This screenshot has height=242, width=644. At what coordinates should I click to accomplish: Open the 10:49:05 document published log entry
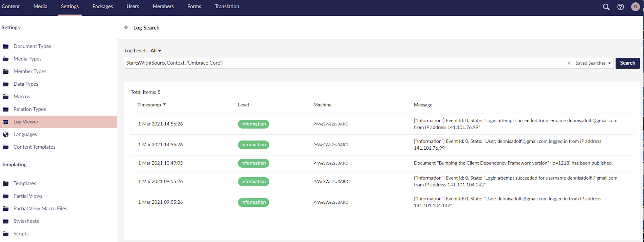click(381, 163)
